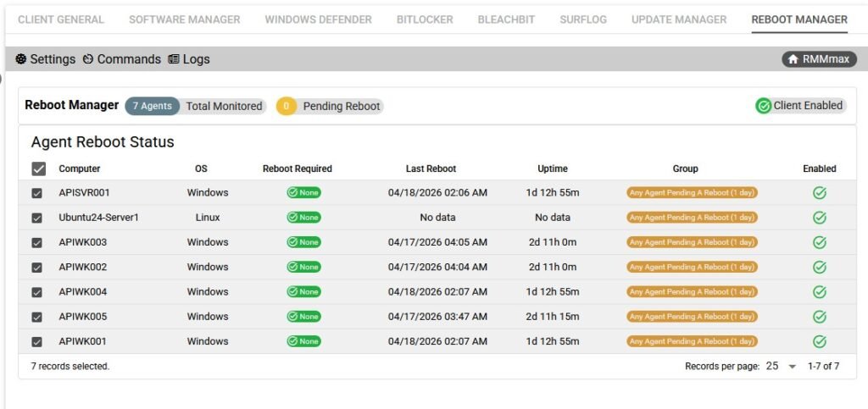Image resolution: width=868 pixels, height=409 pixels.
Task: Click the RMMmax home button
Action: 820,59
